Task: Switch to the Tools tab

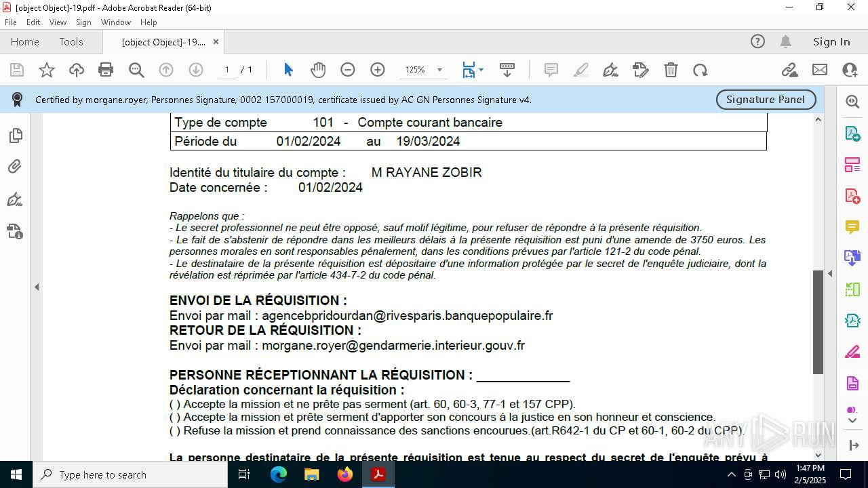Action: click(x=71, y=41)
